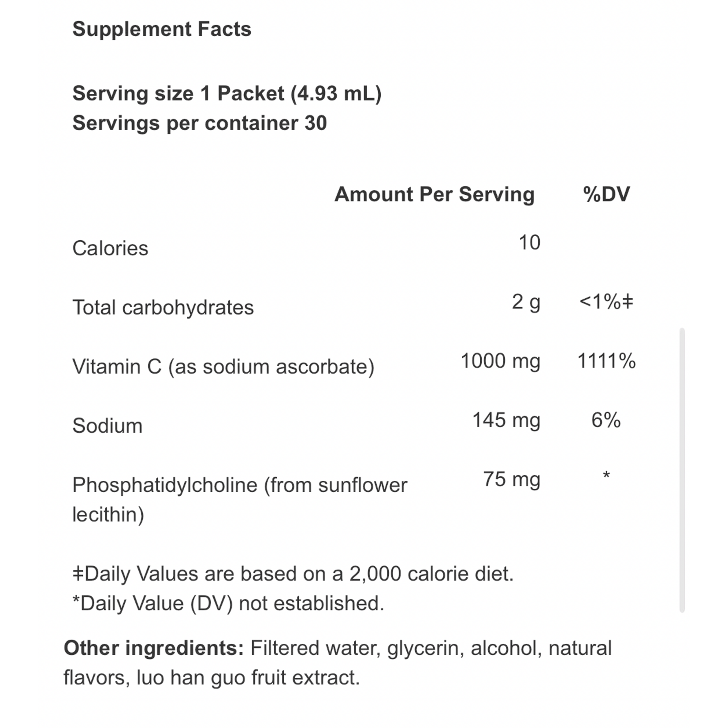This screenshot has width=728, height=728.
Task: Click the Calories row label
Action: point(110,248)
